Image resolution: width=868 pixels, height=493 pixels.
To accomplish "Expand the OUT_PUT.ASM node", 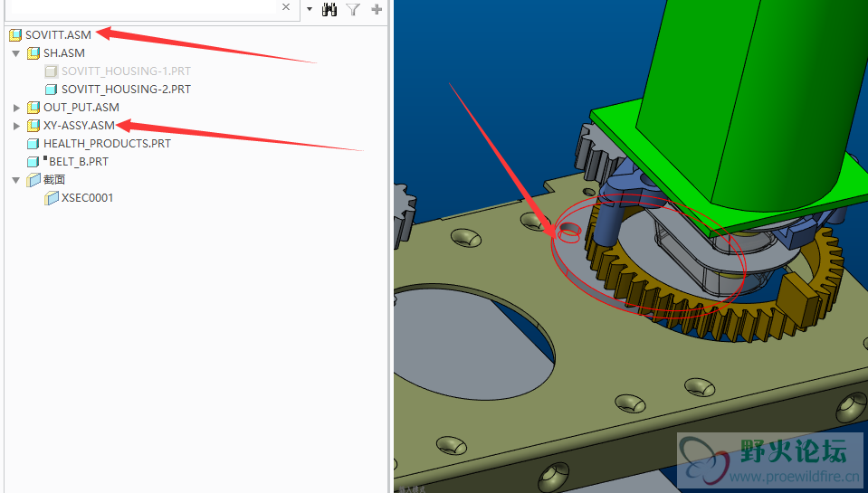I will pos(16,108).
